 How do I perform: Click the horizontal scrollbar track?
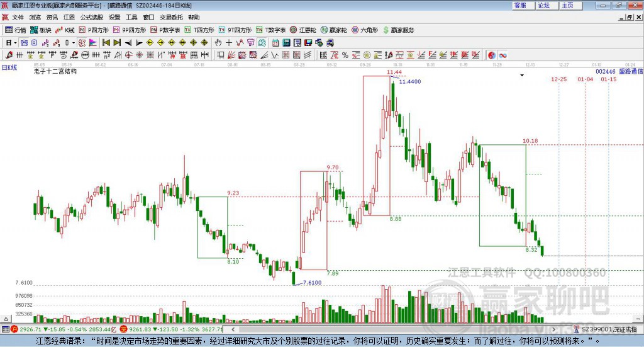(x=393, y=329)
